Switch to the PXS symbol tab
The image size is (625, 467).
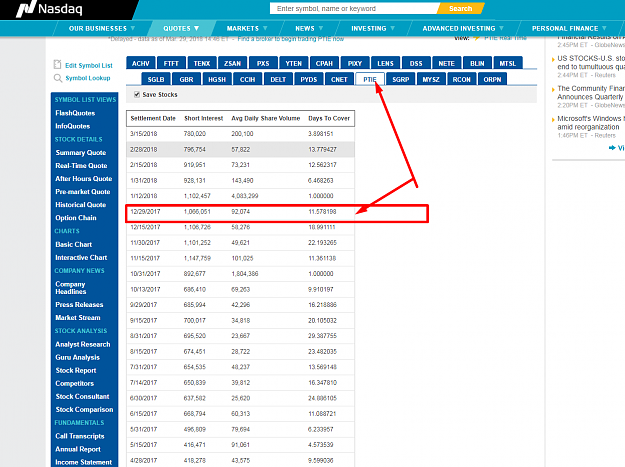(263, 63)
